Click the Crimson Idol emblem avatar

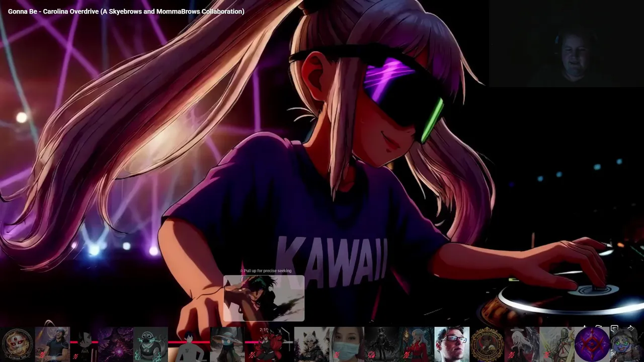pyautogui.click(x=17, y=345)
